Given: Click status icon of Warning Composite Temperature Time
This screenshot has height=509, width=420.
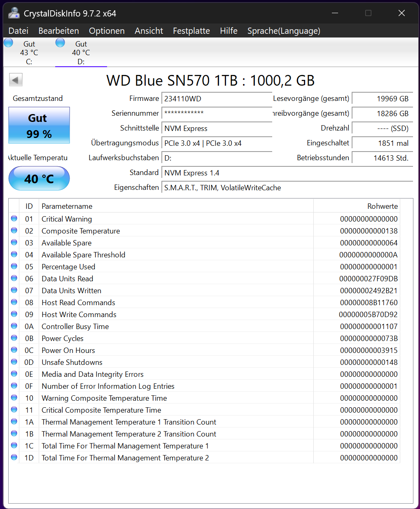Looking at the screenshot, I should (14, 397).
